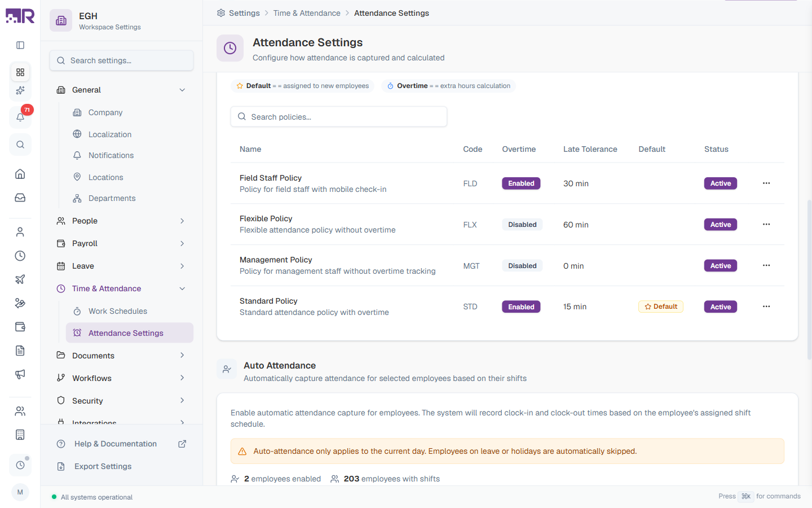
Task: Click the FLX policy code
Action: (470, 225)
